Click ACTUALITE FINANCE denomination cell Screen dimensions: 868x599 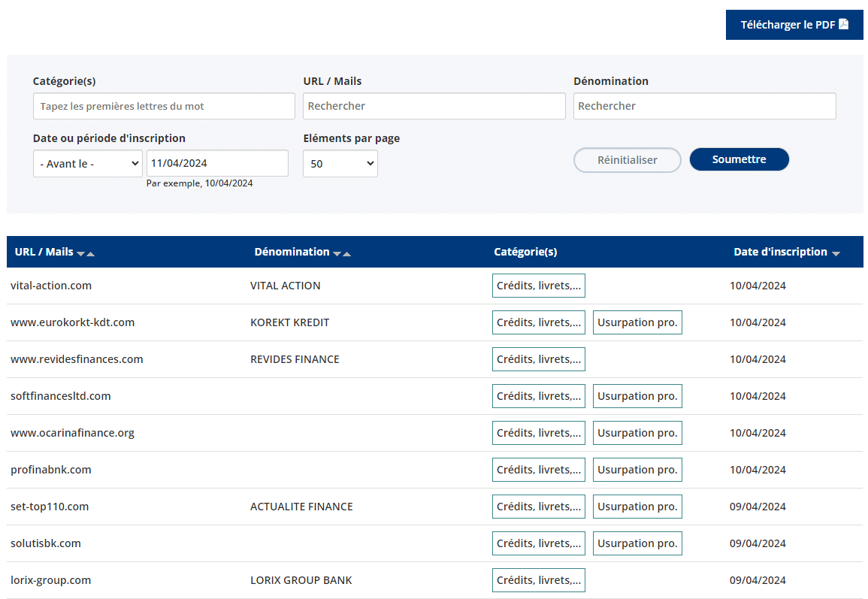point(301,507)
